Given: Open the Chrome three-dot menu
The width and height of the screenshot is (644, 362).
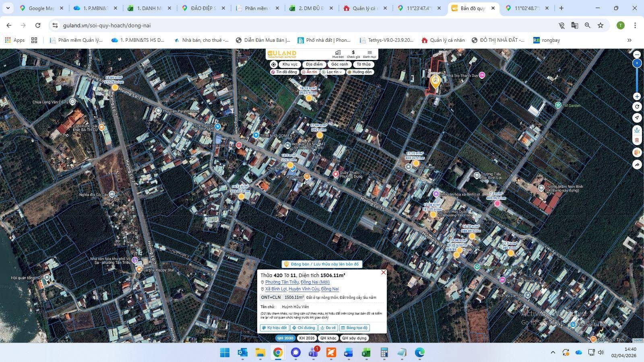Looking at the screenshot, I should tap(635, 25).
